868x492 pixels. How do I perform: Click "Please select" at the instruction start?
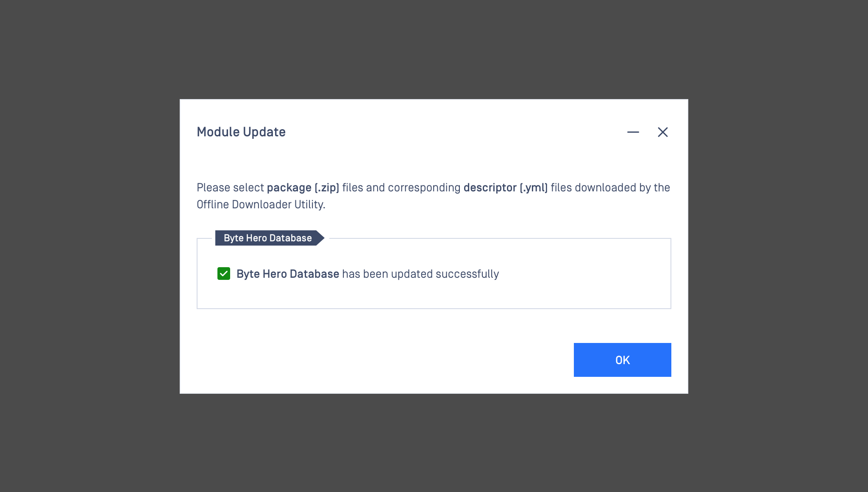pyautogui.click(x=230, y=188)
